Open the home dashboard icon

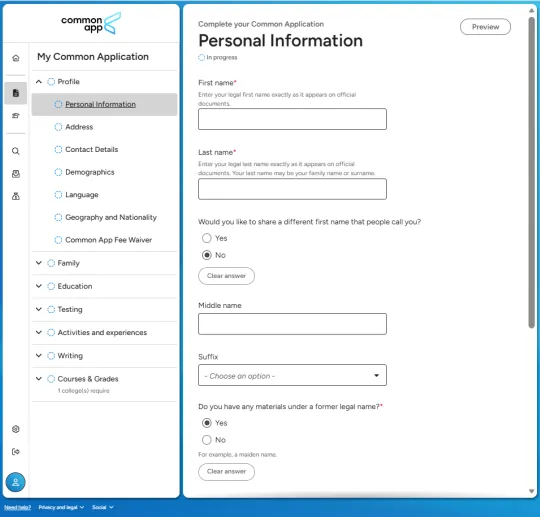click(15, 58)
